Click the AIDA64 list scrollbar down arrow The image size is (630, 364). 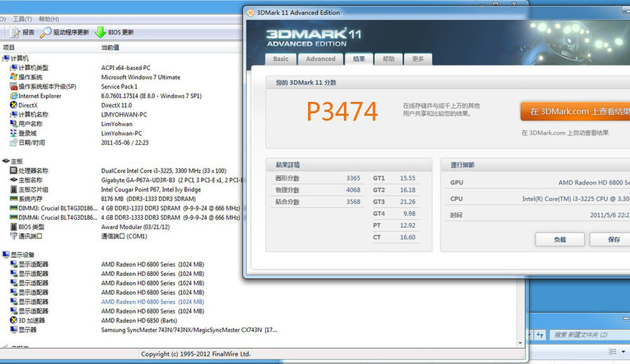(521, 343)
